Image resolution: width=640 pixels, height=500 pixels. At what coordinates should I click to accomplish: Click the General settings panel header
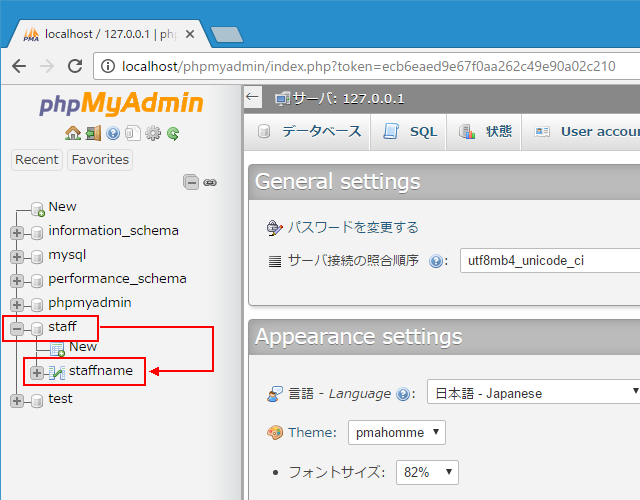pyautogui.click(x=444, y=182)
